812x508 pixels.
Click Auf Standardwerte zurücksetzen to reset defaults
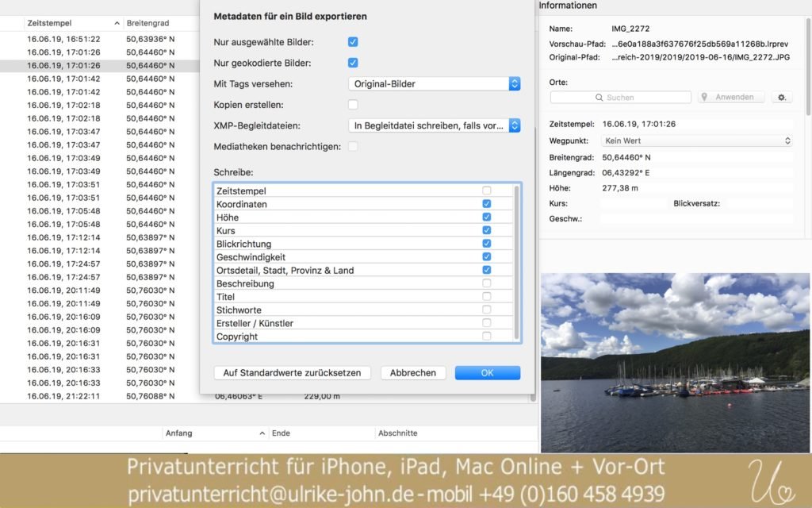pos(292,372)
